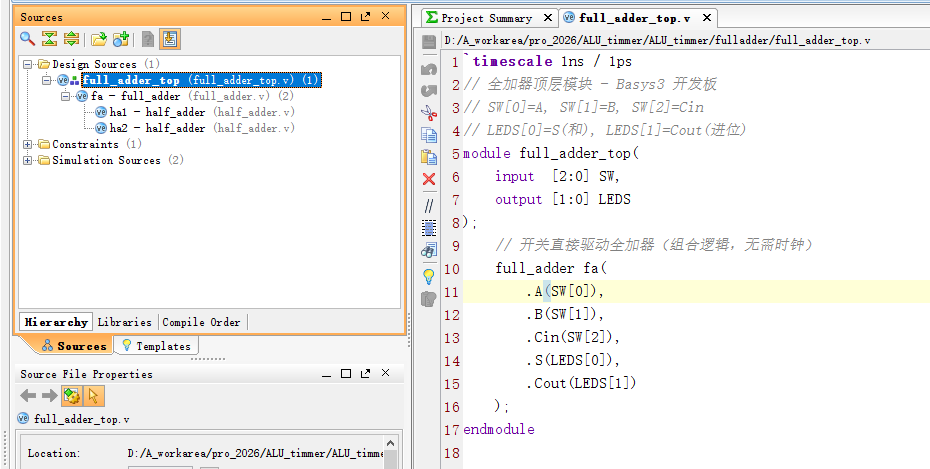Float the Source File Properties panel
Viewport: 930px width, 469px height.
point(365,374)
